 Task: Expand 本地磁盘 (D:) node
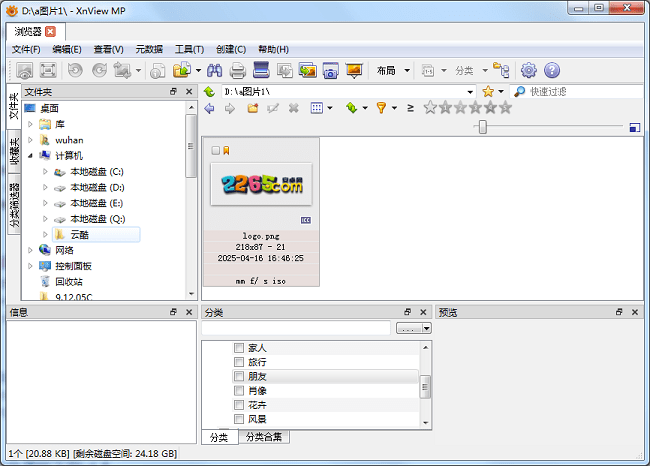tap(45, 187)
